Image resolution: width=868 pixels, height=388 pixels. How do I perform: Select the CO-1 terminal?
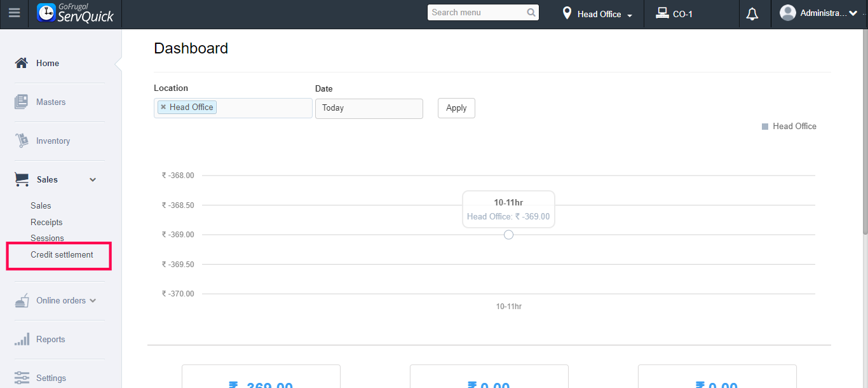(682, 14)
